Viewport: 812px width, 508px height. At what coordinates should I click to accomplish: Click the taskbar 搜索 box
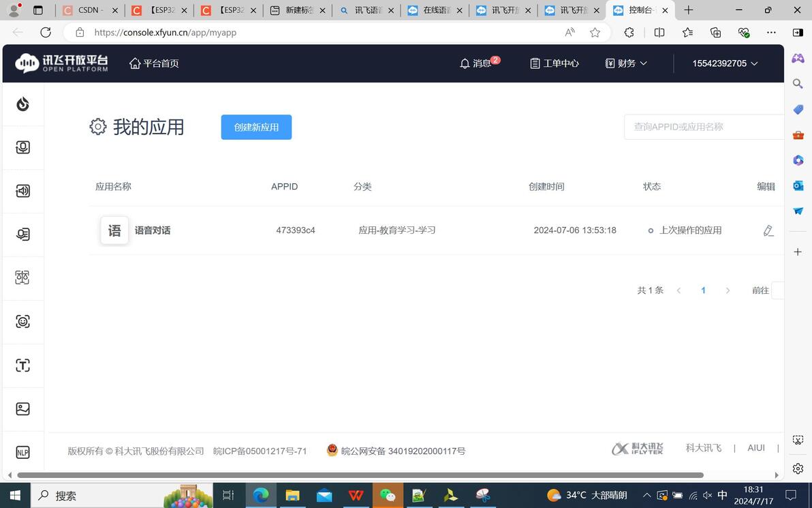click(122, 496)
